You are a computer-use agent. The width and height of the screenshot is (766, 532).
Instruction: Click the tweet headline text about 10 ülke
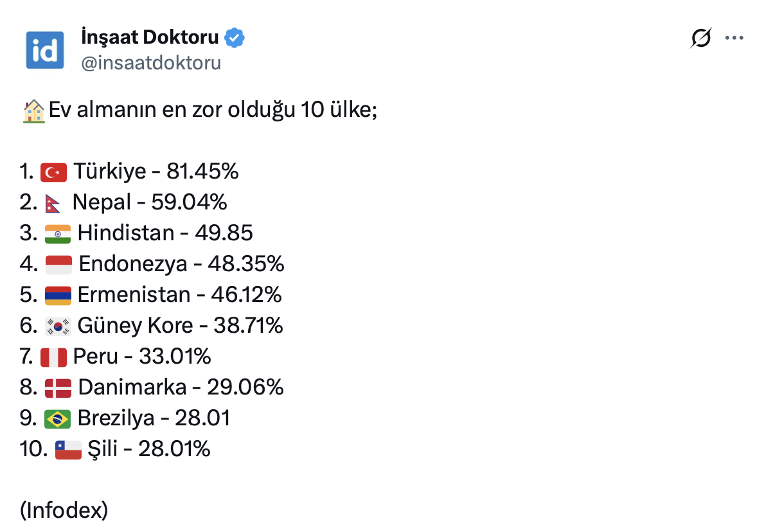[x=211, y=111]
